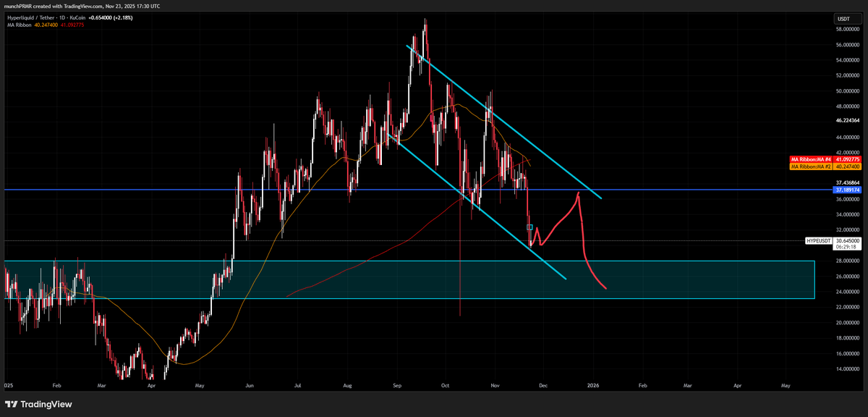Click 58.000000 on the price axis
868x417 pixels.
pos(847,30)
